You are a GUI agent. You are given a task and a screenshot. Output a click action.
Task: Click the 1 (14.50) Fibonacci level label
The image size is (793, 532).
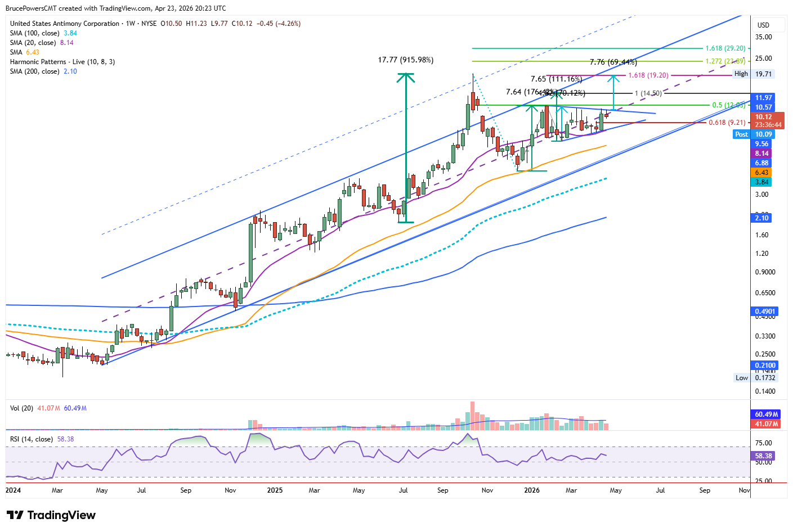pos(648,93)
